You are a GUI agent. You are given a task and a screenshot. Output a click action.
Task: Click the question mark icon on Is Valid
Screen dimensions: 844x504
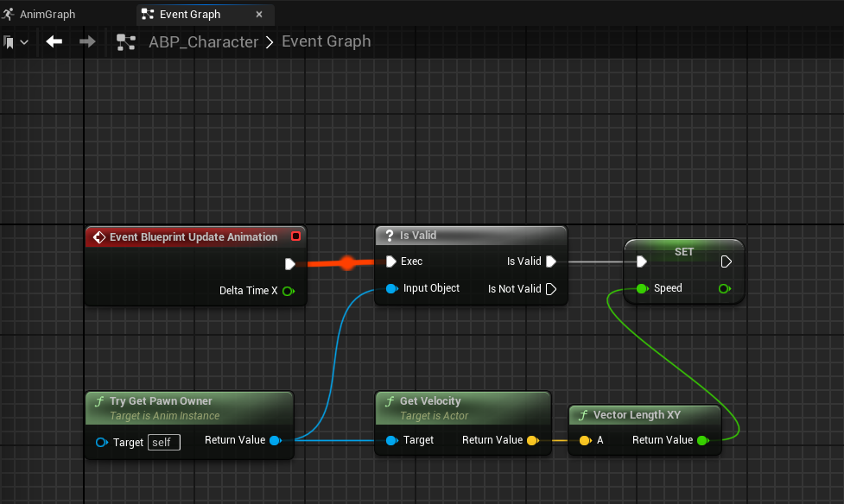(390, 236)
